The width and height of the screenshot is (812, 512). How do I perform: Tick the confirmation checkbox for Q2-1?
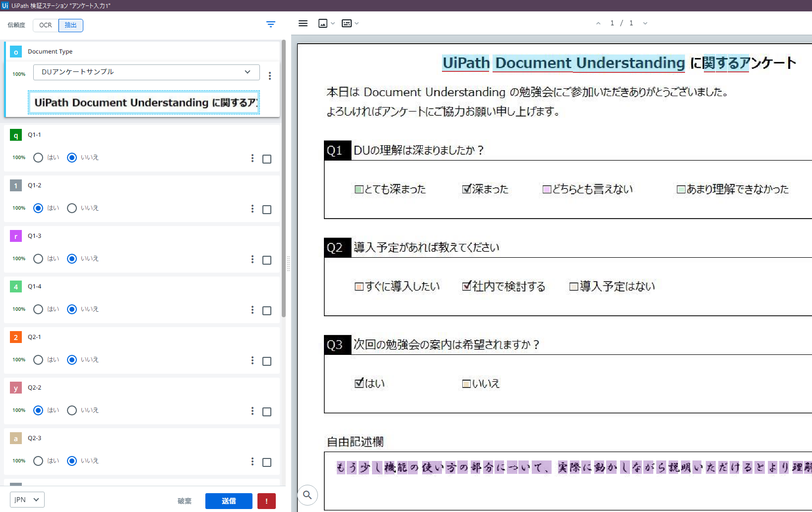point(267,361)
